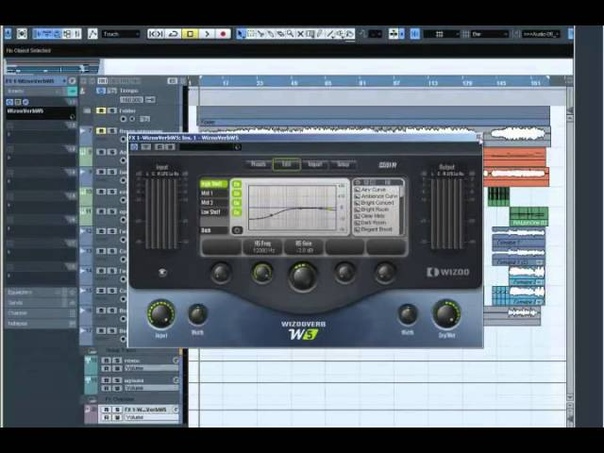604x453 pixels.
Task: Toggle the Snap on/off icon in the toolbar
Action: tap(415, 34)
